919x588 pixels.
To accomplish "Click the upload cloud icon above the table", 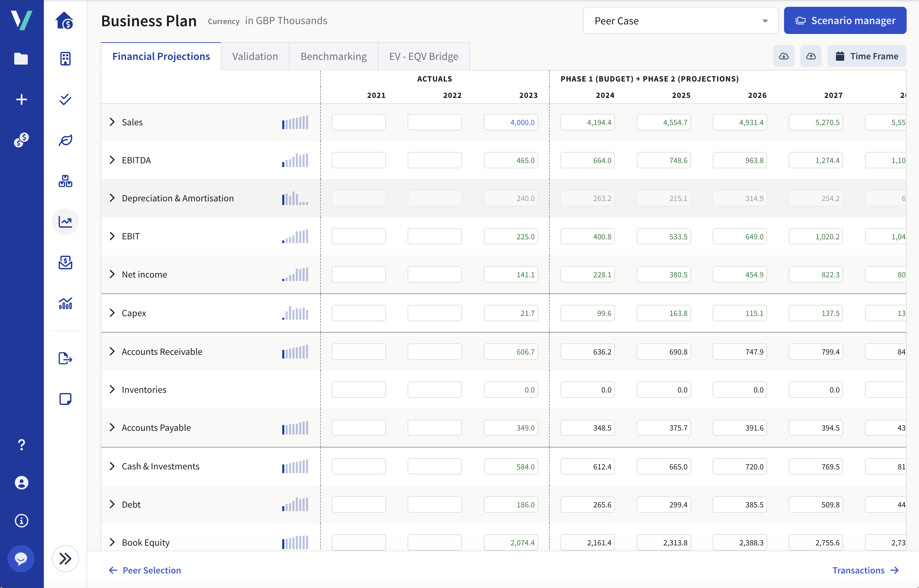I will [811, 56].
